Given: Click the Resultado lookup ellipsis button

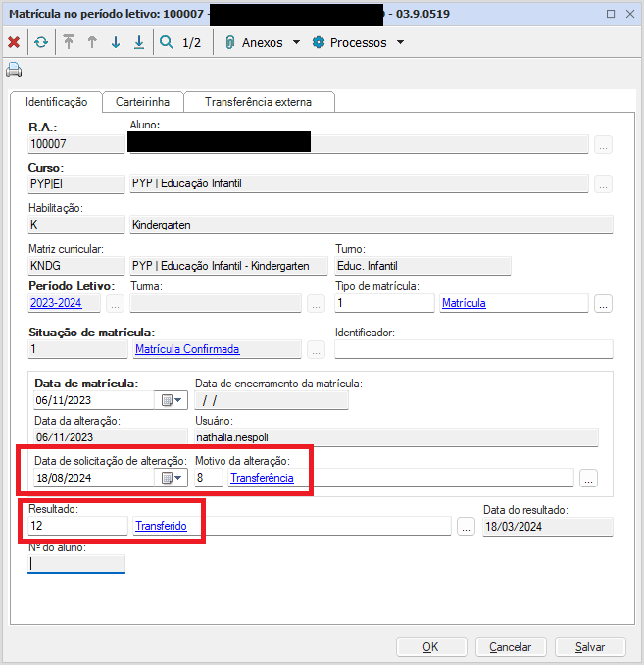Looking at the screenshot, I should tap(466, 527).
